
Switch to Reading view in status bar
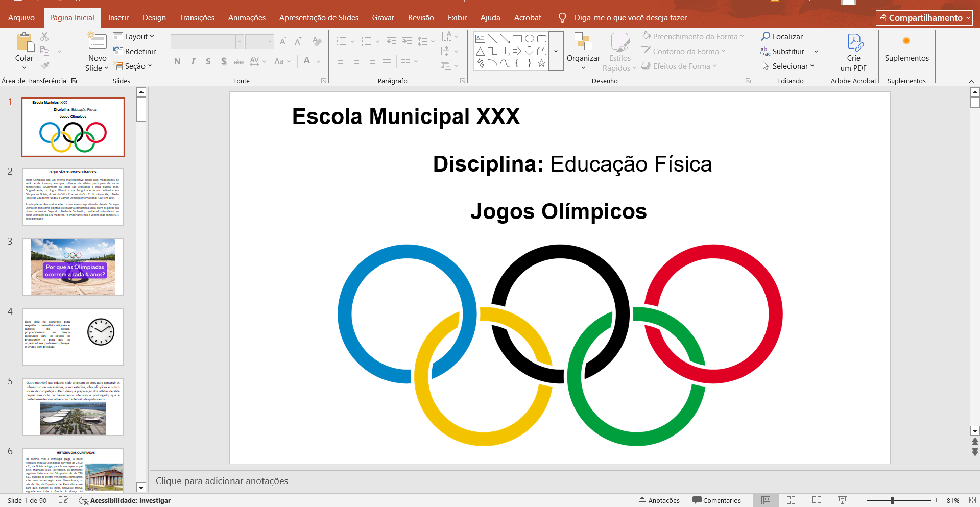point(817,500)
